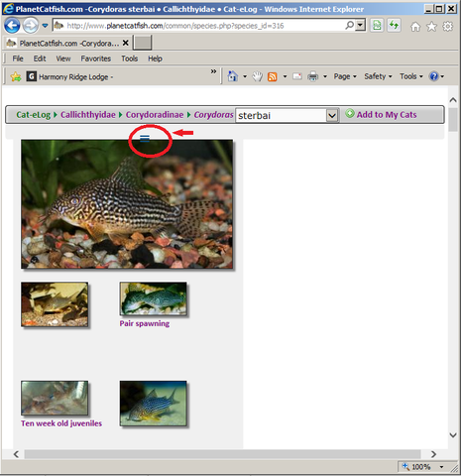Select the PlanetCatfish.com tab

point(67,43)
